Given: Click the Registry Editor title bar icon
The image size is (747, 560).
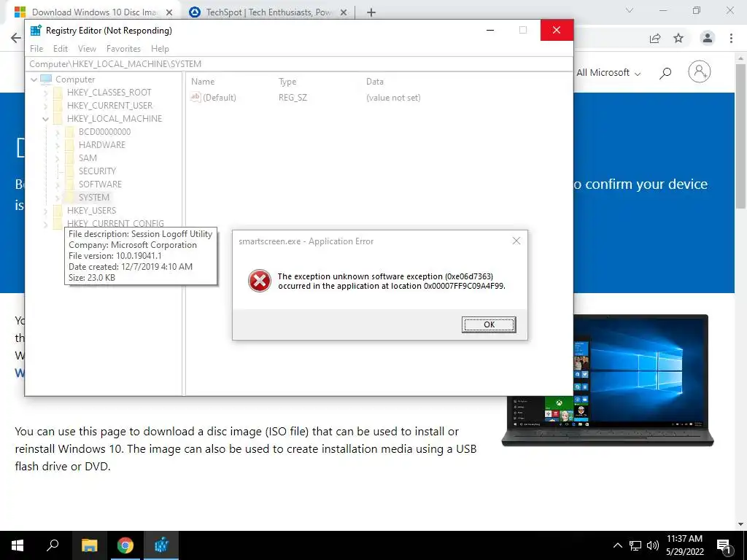Looking at the screenshot, I should coord(36,31).
